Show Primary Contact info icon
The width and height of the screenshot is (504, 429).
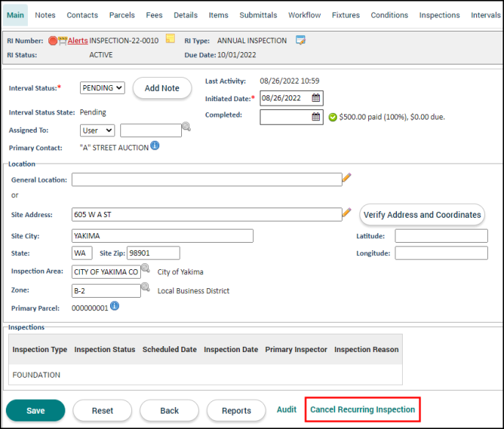pos(155,146)
